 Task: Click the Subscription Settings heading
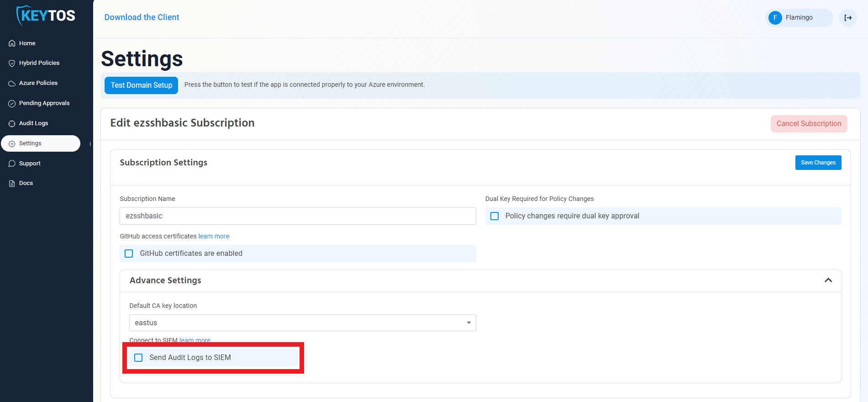coord(163,163)
